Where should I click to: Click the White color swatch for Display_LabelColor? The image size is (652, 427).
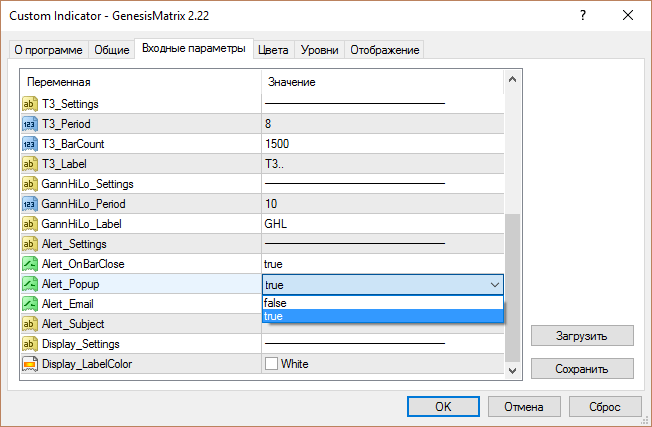pos(272,363)
